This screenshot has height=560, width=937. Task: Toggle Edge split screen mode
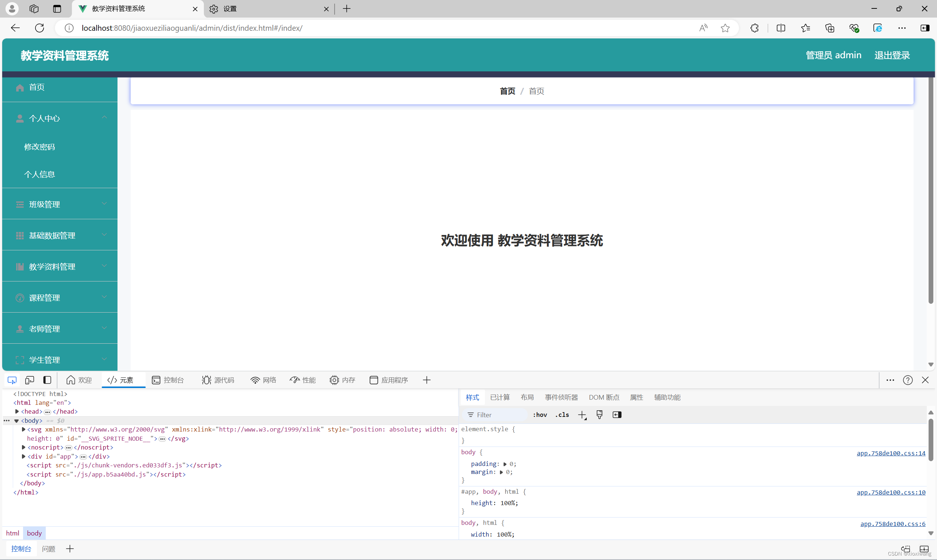tap(780, 27)
